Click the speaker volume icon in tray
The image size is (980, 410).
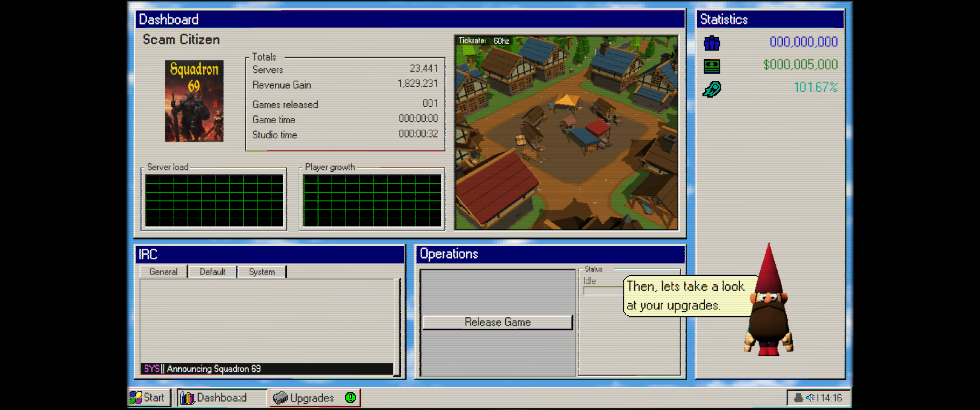click(810, 398)
